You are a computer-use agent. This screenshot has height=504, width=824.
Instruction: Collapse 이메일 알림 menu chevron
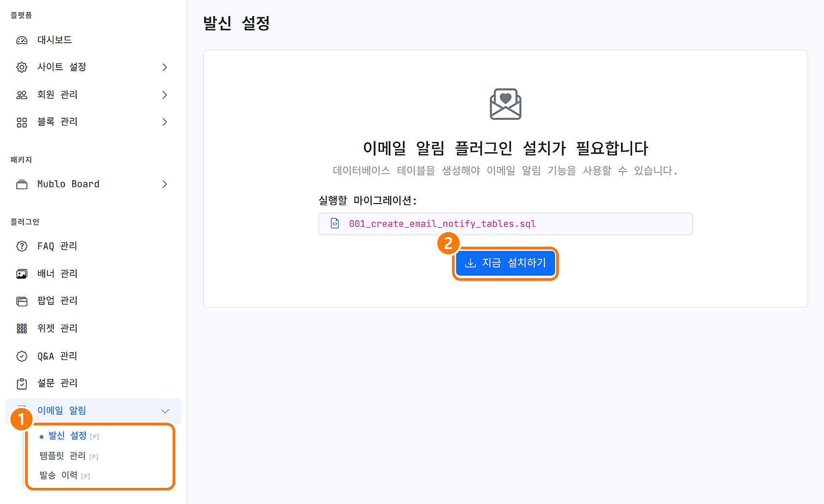[165, 411]
